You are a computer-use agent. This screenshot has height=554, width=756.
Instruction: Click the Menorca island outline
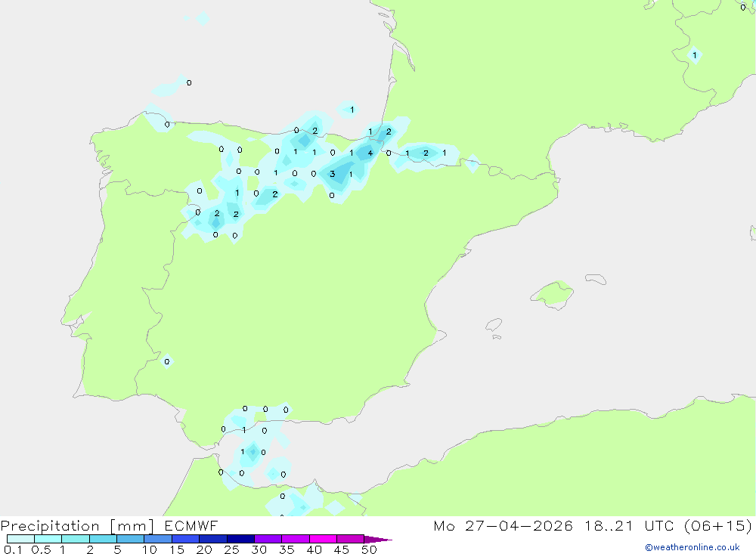(x=596, y=279)
